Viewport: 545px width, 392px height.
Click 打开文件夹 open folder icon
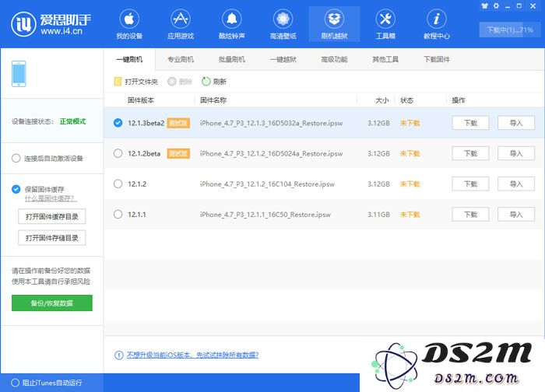(x=118, y=82)
